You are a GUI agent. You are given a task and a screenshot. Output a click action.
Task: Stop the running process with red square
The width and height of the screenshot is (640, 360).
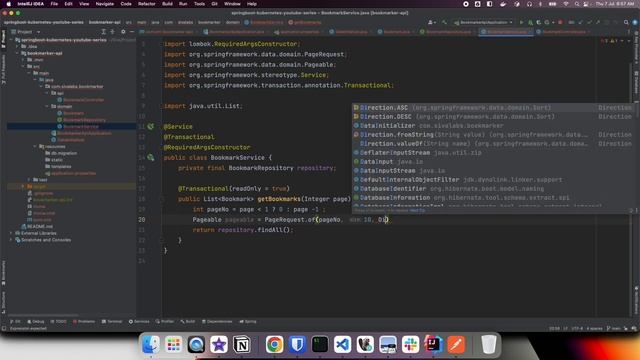point(560,22)
